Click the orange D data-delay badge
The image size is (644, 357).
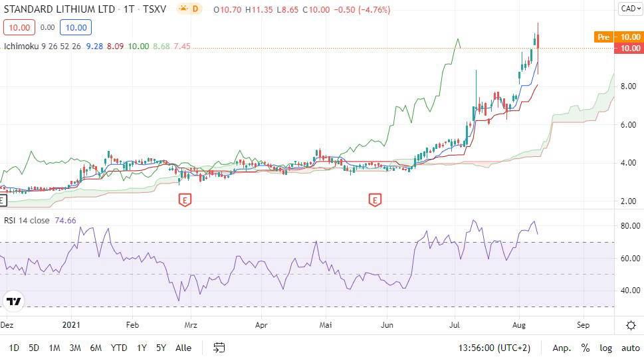[x=195, y=9]
